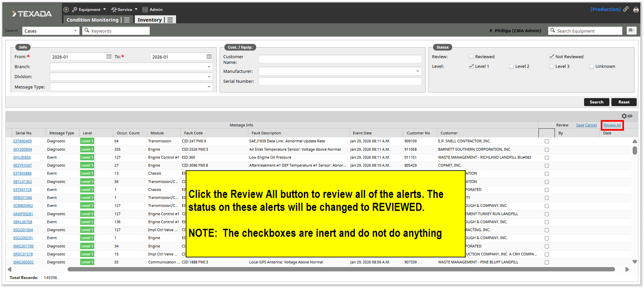Click the grid settings gear icon
This screenshot has width=644, height=288.
click(x=624, y=116)
